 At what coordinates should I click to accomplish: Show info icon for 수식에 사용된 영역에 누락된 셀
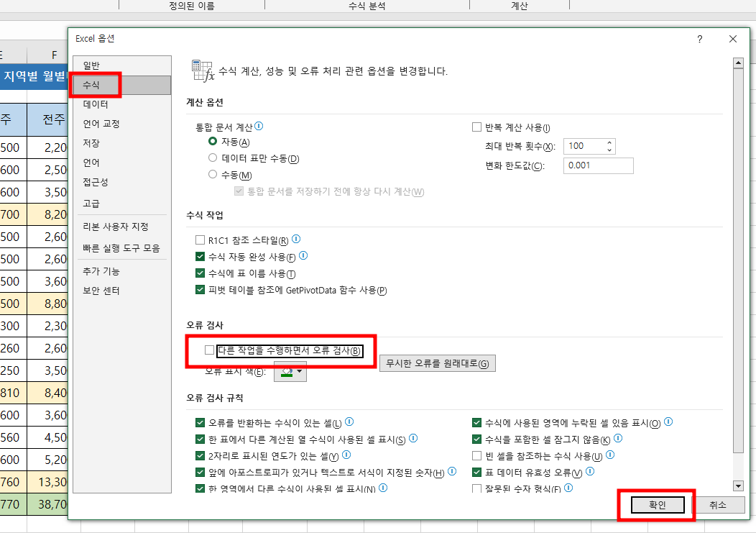pyautogui.click(x=668, y=422)
